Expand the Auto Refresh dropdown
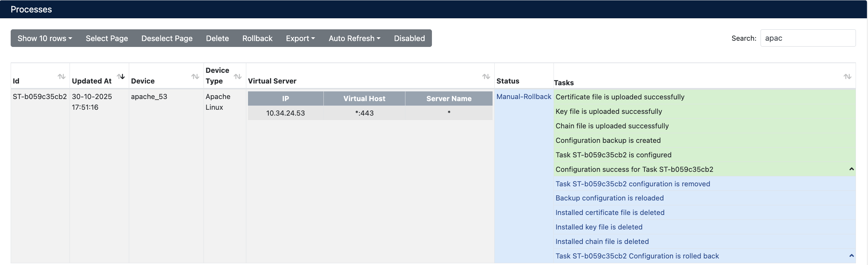Image resolution: width=868 pixels, height=265 pixels. pos(354,38)
